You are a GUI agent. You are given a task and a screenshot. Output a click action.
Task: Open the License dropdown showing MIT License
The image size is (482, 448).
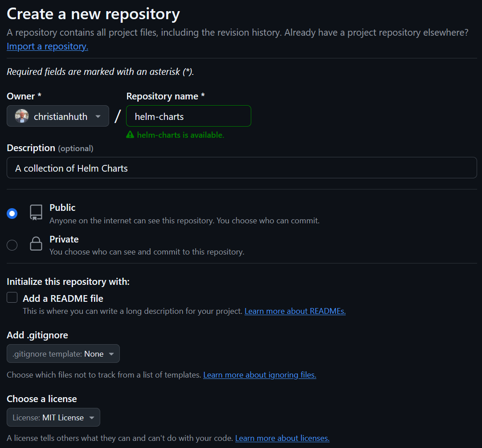pyautogui.click(x=53, y=417)
